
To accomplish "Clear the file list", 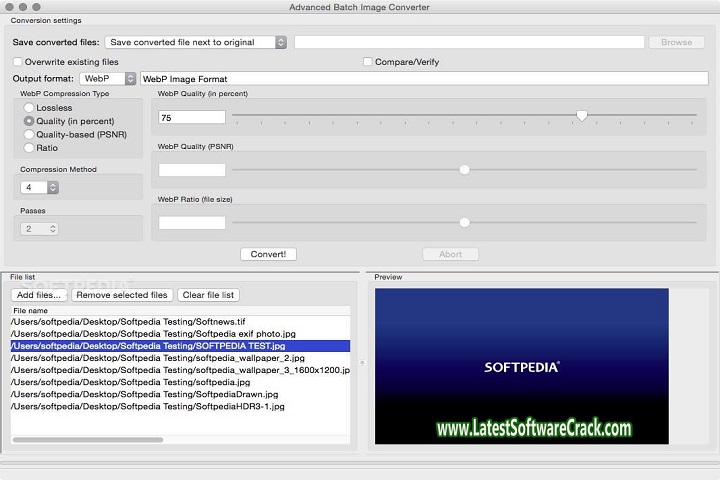I will click(x=208, y=295).
